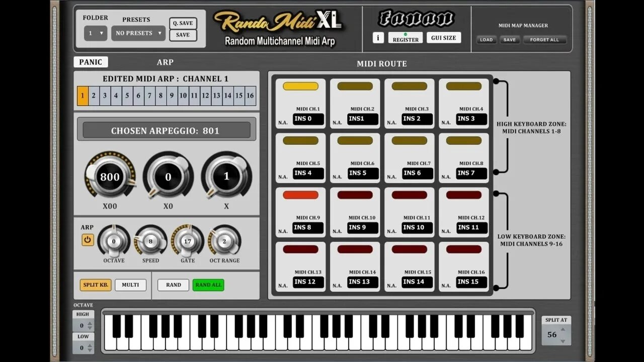This screenshot has width=644, height=362.
Task: Toggle the MIDI CH.8 LED indicator
Action: click(x=463, y=140)
